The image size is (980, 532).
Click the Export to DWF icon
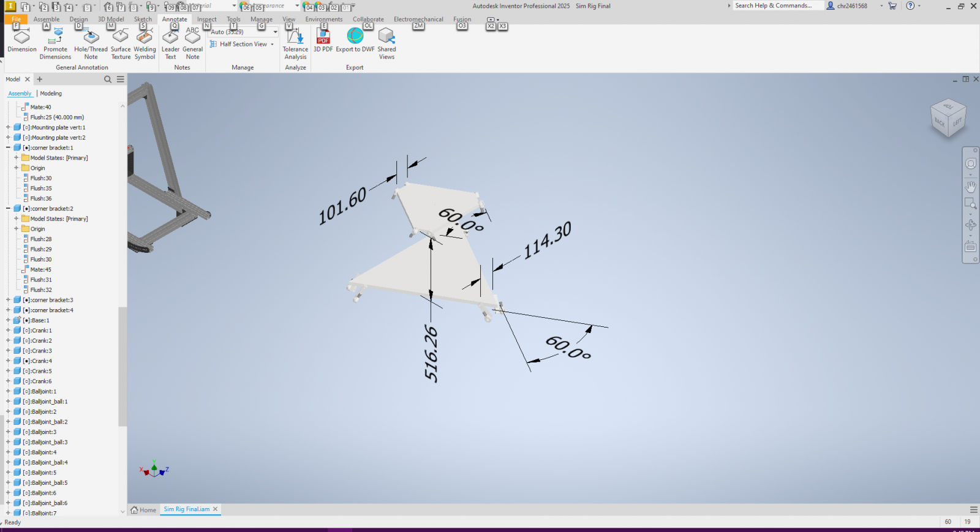tap(355, 37)
